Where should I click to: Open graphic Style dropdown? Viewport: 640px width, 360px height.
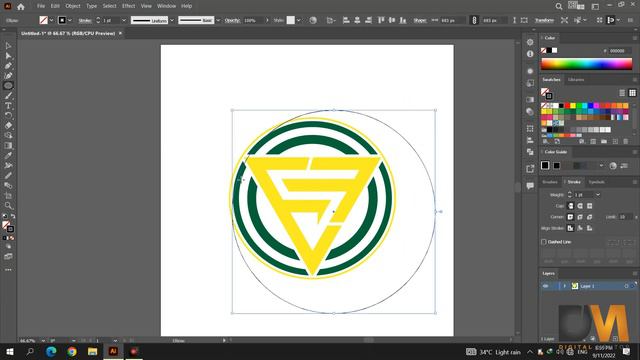pos(298,20)
